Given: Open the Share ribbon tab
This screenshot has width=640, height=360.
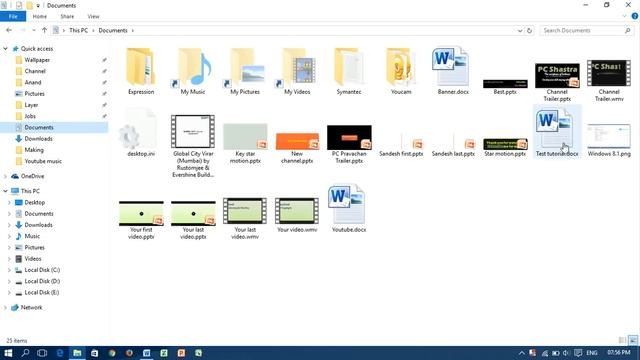Looking at the screenshot, I should click(67, 16).
